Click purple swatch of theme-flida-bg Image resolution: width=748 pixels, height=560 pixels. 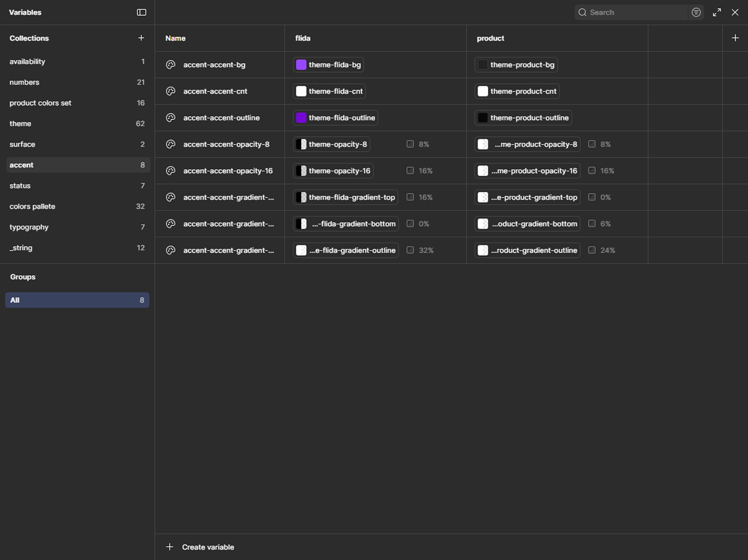click(x=301, y=65)
